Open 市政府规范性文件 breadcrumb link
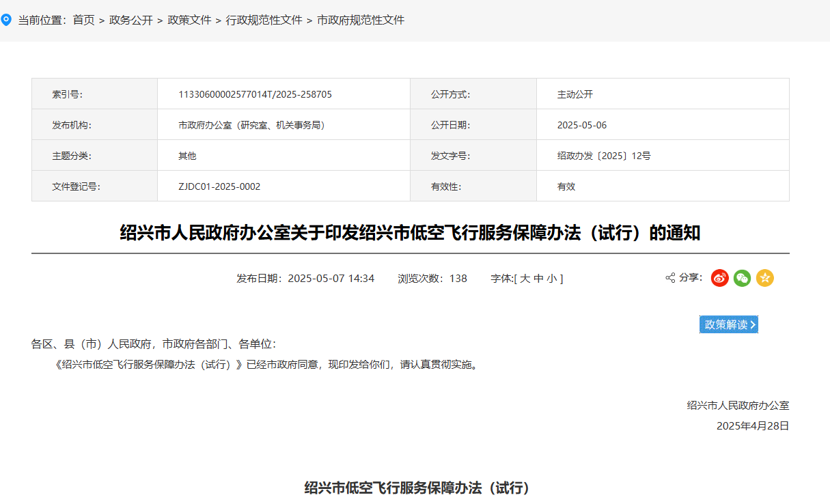This screenshot has height=504, width=830. pos(361,20)
